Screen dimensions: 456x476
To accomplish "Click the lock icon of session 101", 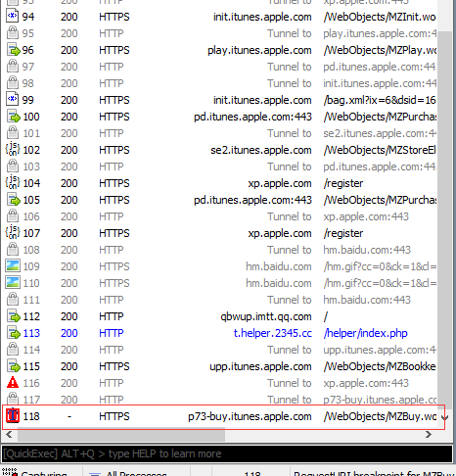I will pyautogui.click(x=13, y=133).
